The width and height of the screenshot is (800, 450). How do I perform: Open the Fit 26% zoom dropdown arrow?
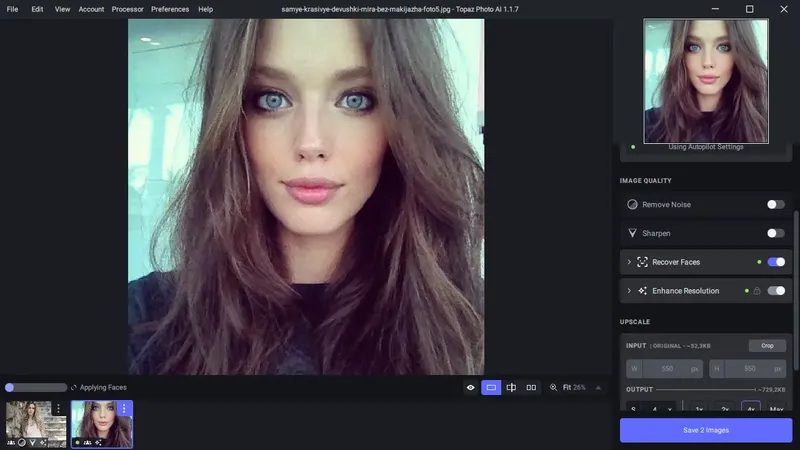(x=598, y=388)
